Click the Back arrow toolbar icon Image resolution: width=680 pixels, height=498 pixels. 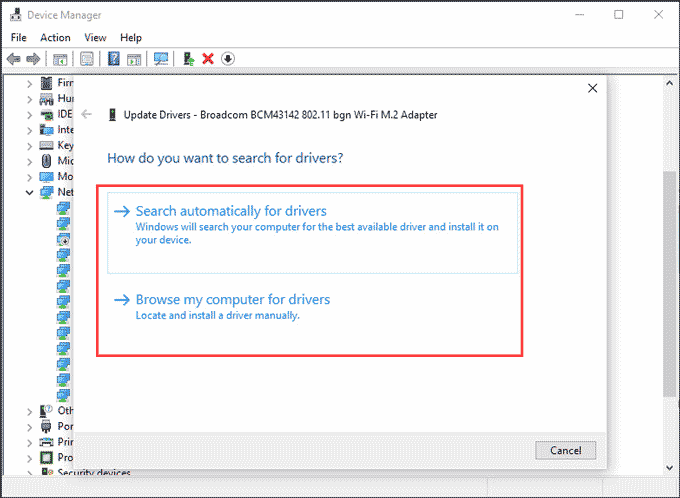[x=14, y=59]
